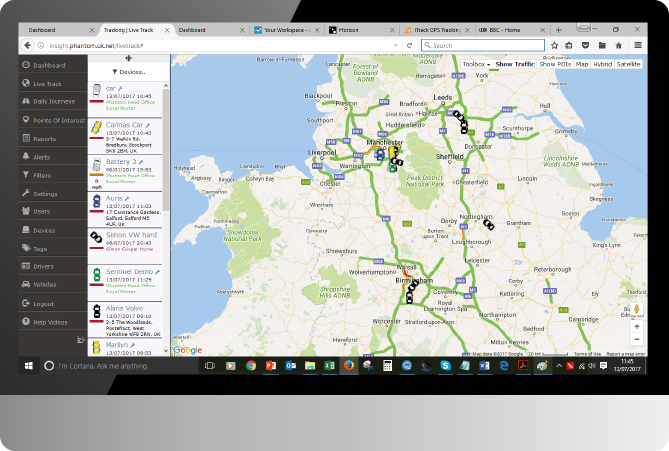Switch to Satellite map view
The height and width of the screenshot is (451, 669).
tap(628, 64)
